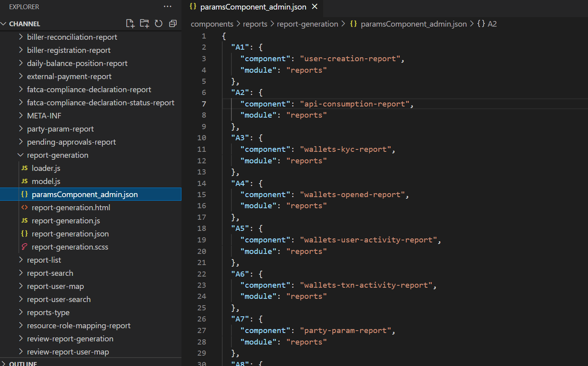This screenshot has width=588, height=366.
Task: Click the A2 symbol in breadcrumb
Action: point(492,24)
